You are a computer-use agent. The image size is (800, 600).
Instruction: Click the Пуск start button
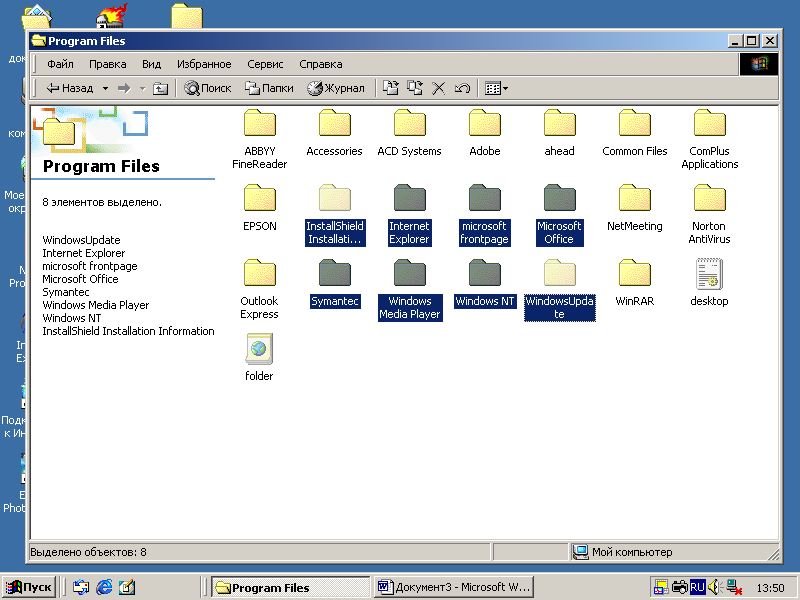click(x=29, y=587)
